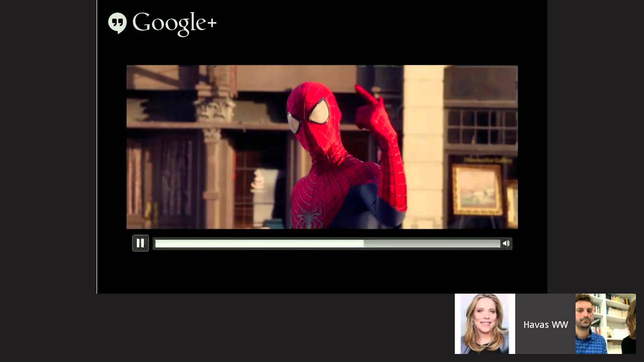Select the bearded man's participant thumbnail
644x362 pixels.
pyautogui.click(x=606, y=324)
